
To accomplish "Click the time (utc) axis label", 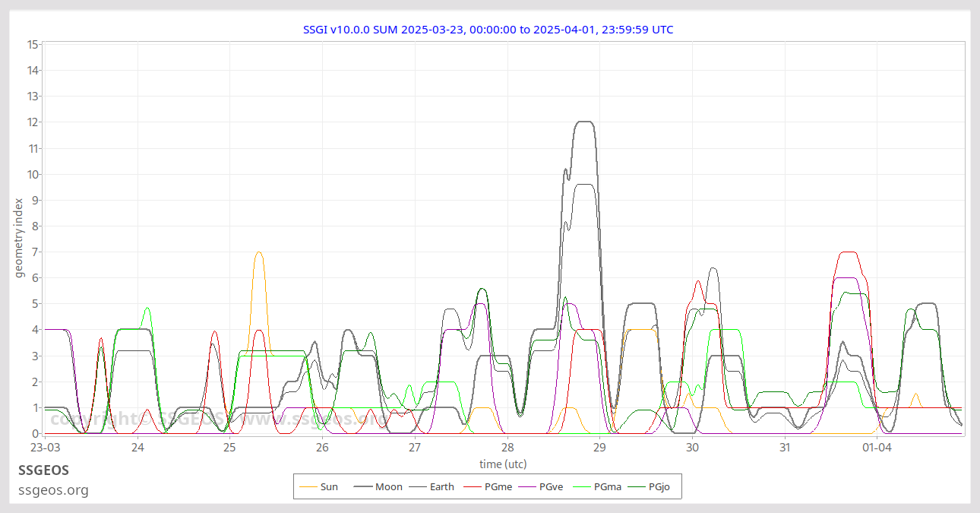I will point(503,464).
